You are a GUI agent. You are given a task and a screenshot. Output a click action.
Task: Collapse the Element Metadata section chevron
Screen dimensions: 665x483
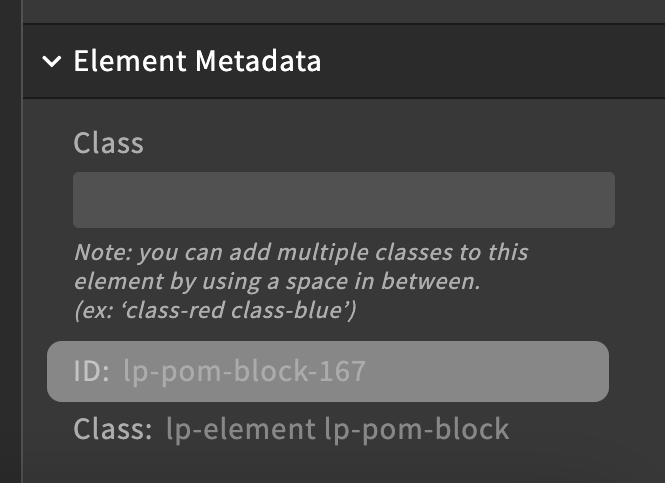(51, 62)
